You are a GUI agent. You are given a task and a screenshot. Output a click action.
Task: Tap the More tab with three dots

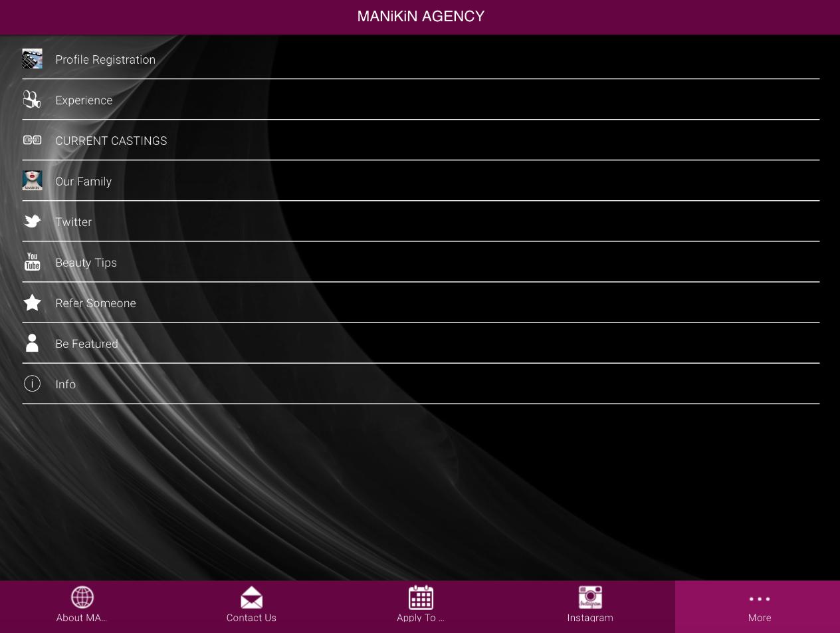[759, 606]
